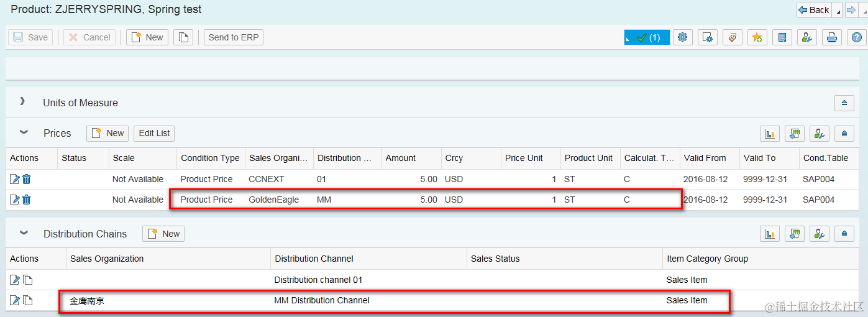Copy the product using the copy icon
The image size is (868, 317).
pos(183,37)
